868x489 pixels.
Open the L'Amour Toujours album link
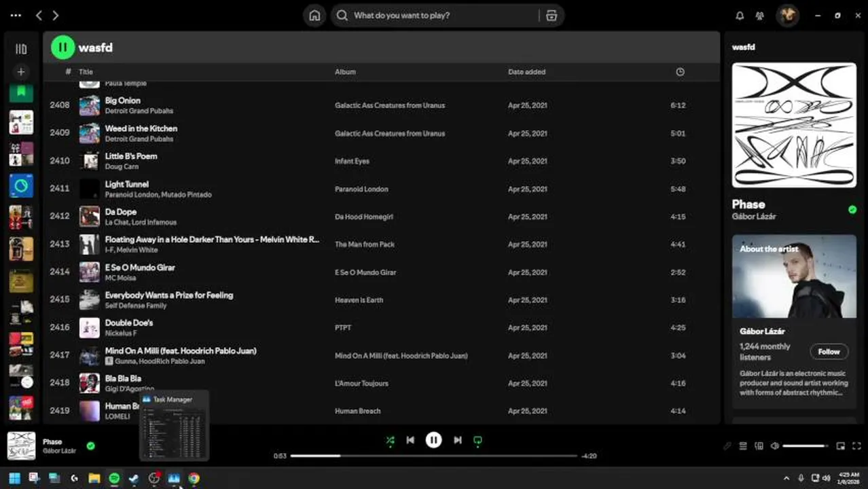point(361,383)
